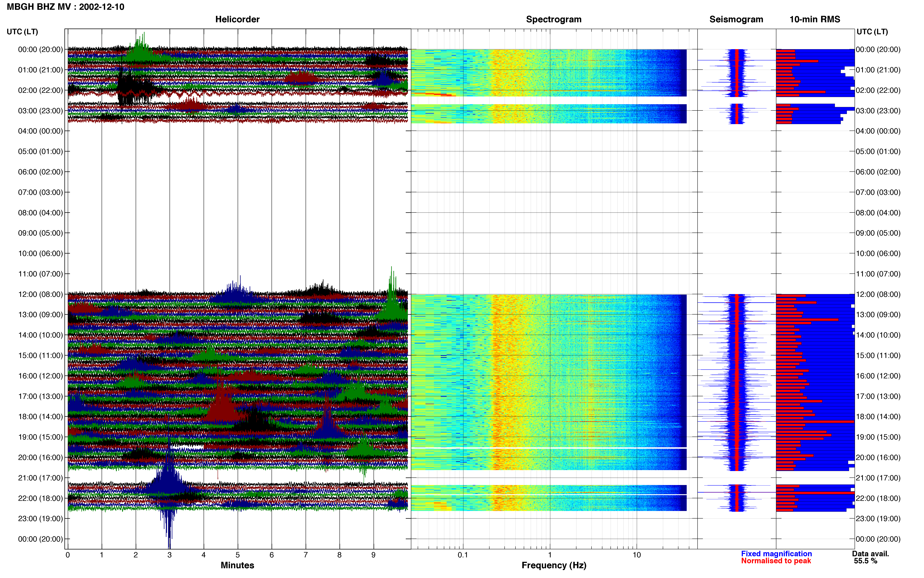Click the Minutes axis label
The width and height of the screenshot is (924, 578).
[237, 565]
